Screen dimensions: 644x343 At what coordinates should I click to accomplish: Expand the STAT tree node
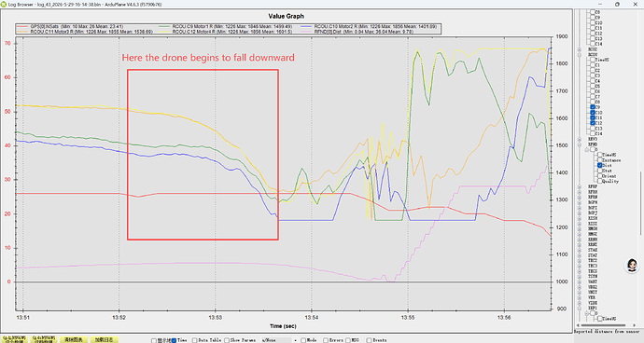pos(580,255)
